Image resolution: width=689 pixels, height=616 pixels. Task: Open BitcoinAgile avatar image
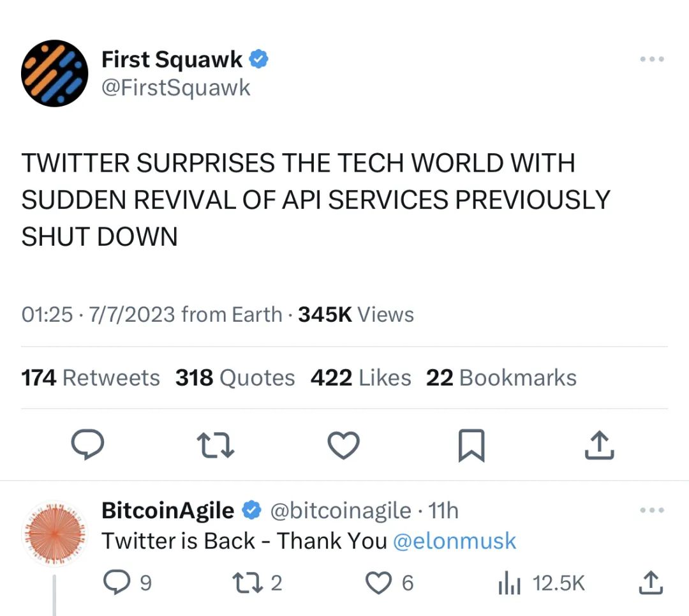coord(54,533)
